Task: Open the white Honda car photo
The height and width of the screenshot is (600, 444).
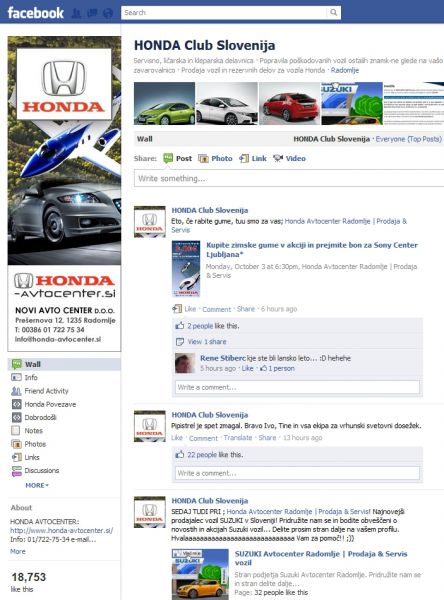Action: pyautogui.click(x=227, y=103)
